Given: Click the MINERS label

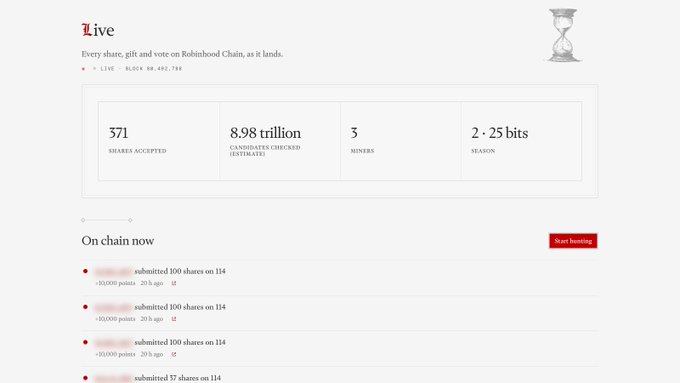Looking at the screenshot, I should click(x=363, y=151).
